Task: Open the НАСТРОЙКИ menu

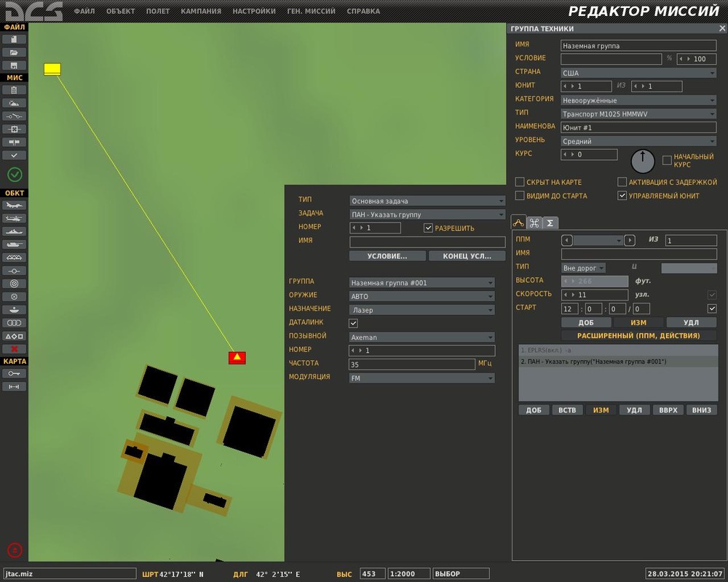Action: [254, 11]
